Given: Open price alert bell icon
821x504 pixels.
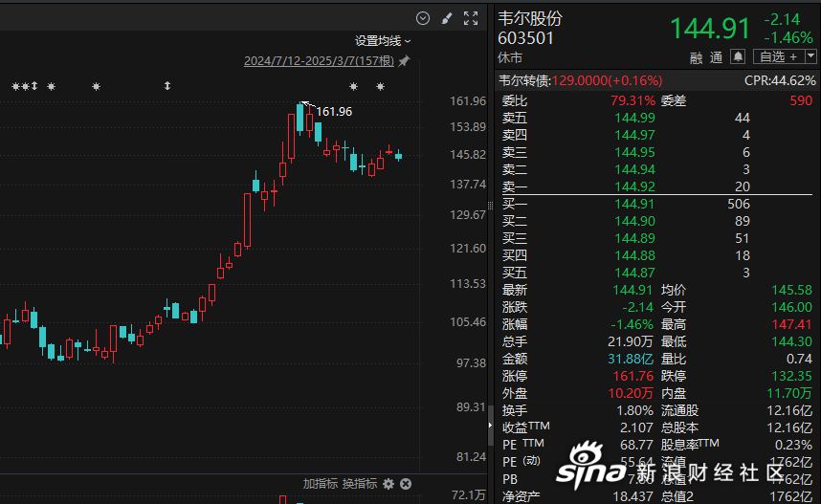Looking at the screenshot, I should (x=738, y=56).
